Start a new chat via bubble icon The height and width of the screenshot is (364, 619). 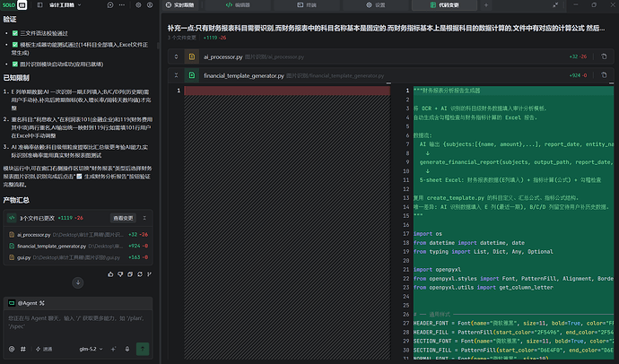tap(110, 4)
